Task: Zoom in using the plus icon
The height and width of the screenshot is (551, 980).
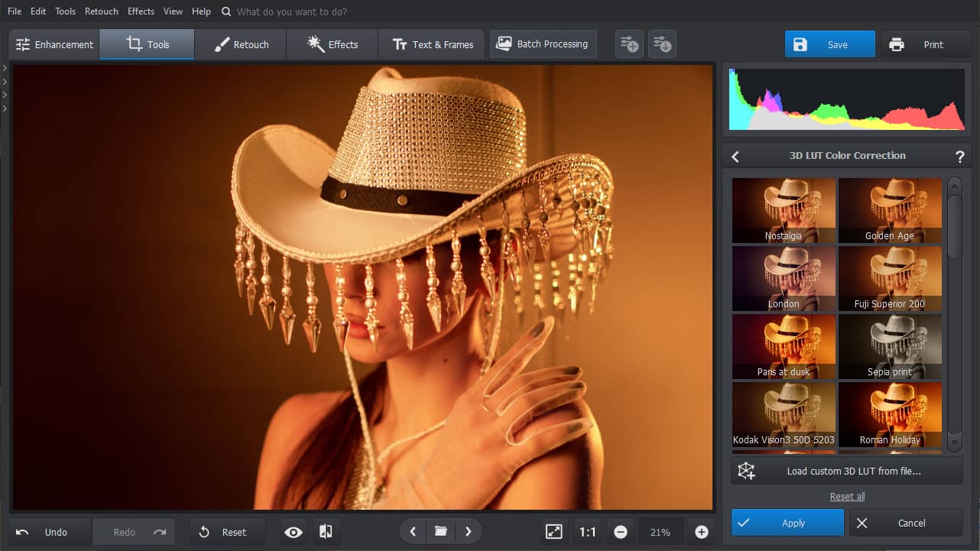Action: click(x=701, y=531)
